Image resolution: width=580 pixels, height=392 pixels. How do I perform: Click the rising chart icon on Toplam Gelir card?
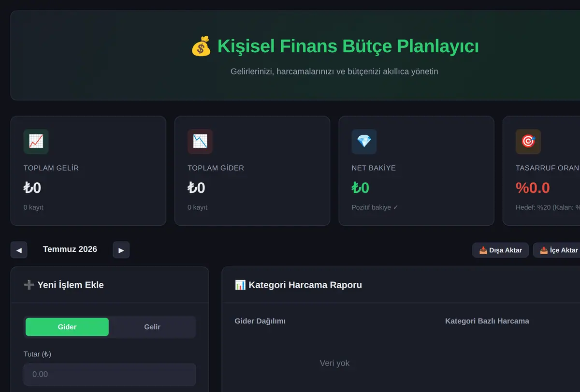pos(36,142)
